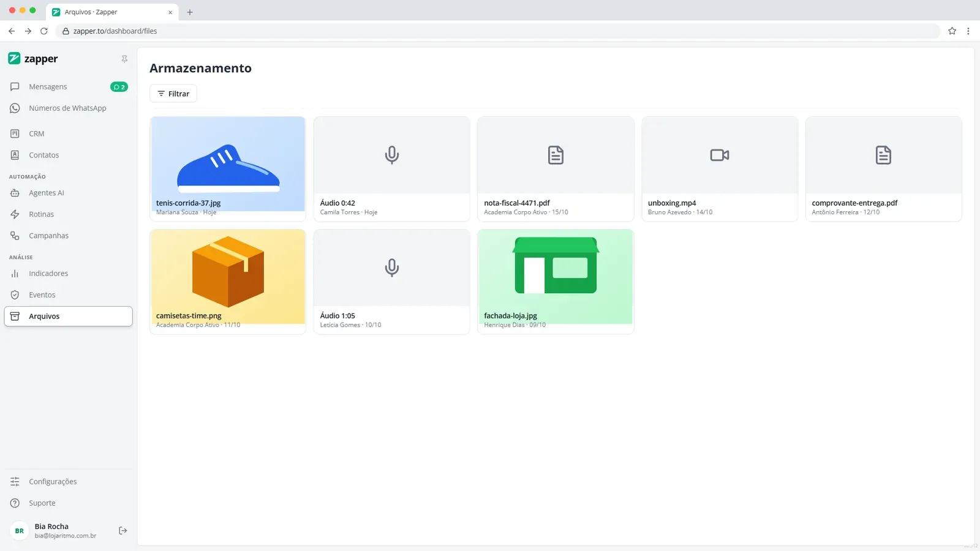The image size is (980, 551).
Task: Click the microphone icon on Áudio 1:05
Action: point(392,268)
